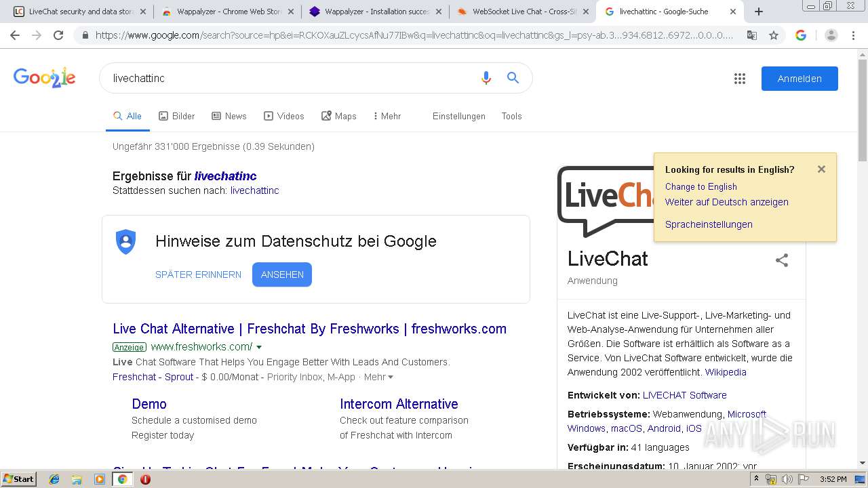Open the Google account extension icon
Viewport: 868px width, 488px height.
[x=801, y=35]
